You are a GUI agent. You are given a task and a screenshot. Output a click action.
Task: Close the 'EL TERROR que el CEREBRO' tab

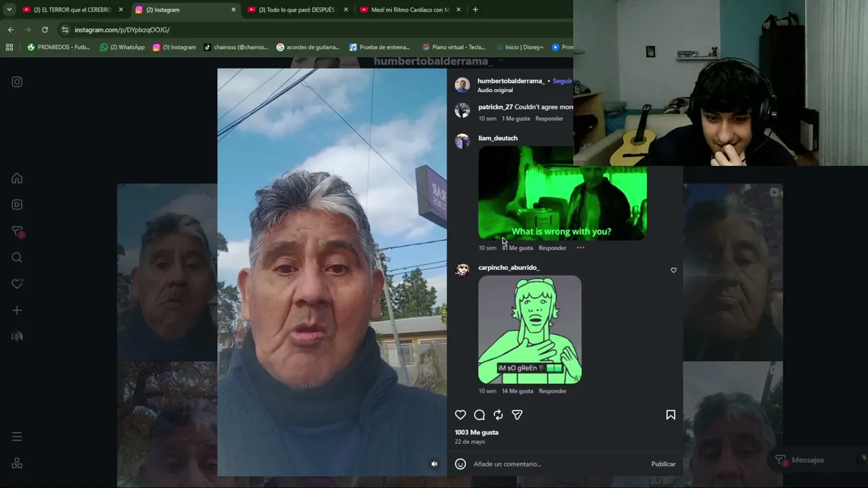pyautogui.click(x=121, y=9)
